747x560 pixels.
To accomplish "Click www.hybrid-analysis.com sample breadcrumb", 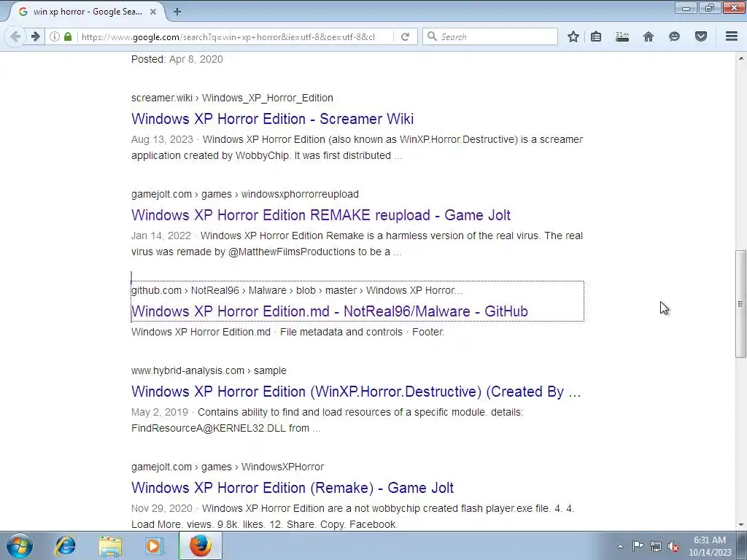I will 209,370.
